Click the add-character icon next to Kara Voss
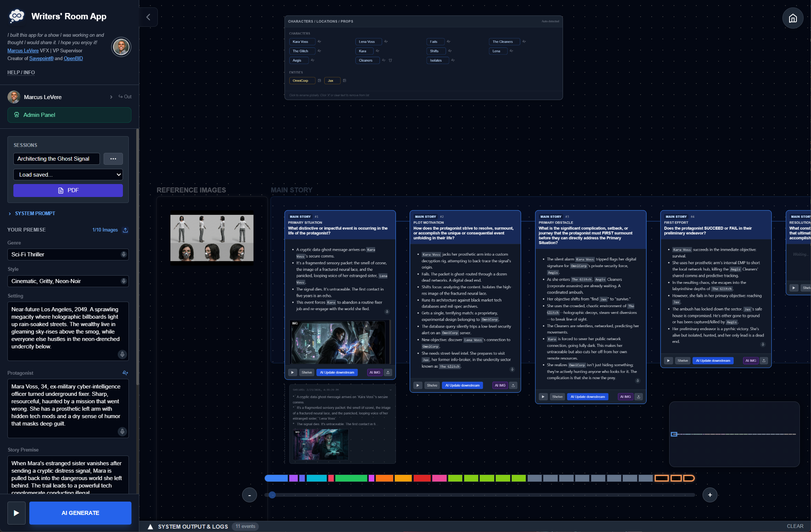811x532 pixels. (x=319, y=42)
